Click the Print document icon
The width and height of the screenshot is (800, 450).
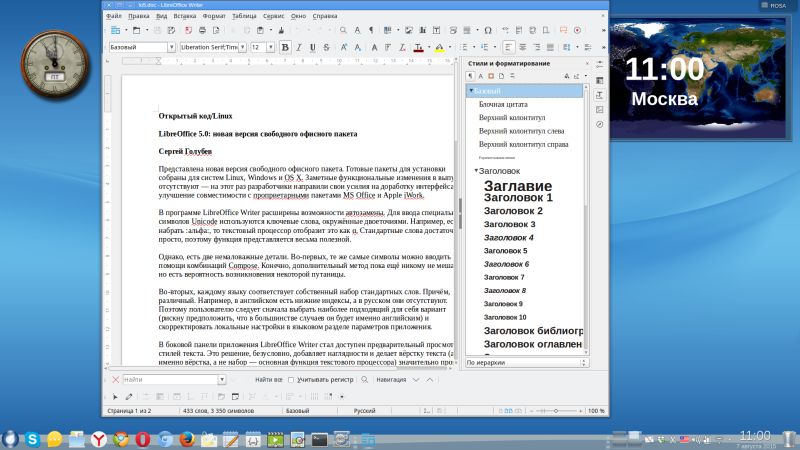(x=202, y=31)
